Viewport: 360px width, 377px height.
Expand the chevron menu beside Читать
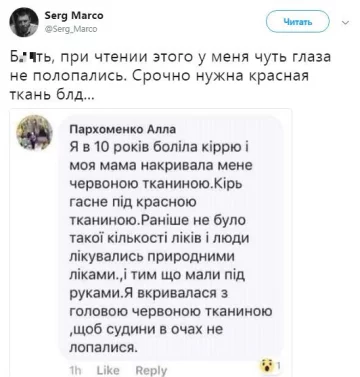click(346, 23)
